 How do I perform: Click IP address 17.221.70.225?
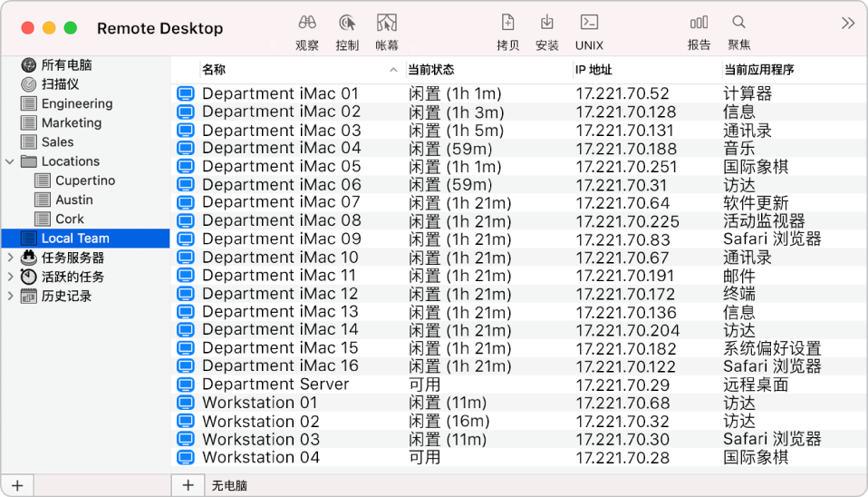(627, 221)
